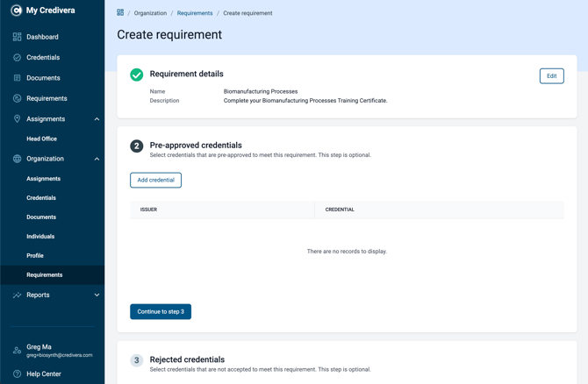Click the Help Center question mark icon
588x384 pixels.
pyautogui.click(x=17, y=373)
